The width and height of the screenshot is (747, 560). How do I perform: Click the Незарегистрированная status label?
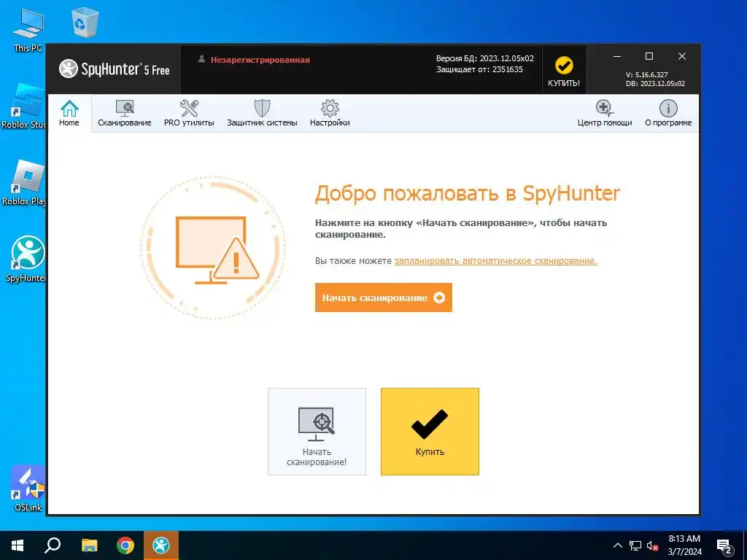click(x=260, y=60)
